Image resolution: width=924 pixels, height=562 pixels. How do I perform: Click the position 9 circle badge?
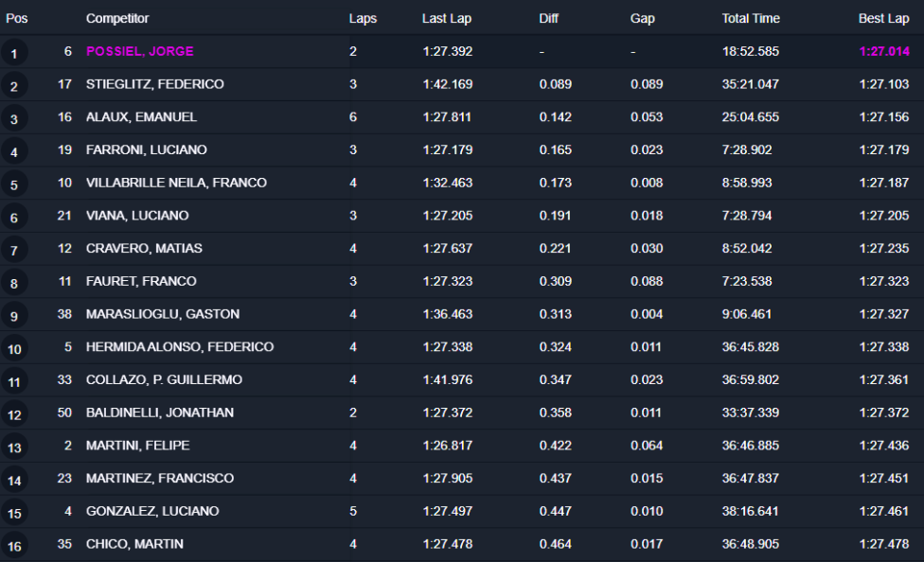click(14, 316)
